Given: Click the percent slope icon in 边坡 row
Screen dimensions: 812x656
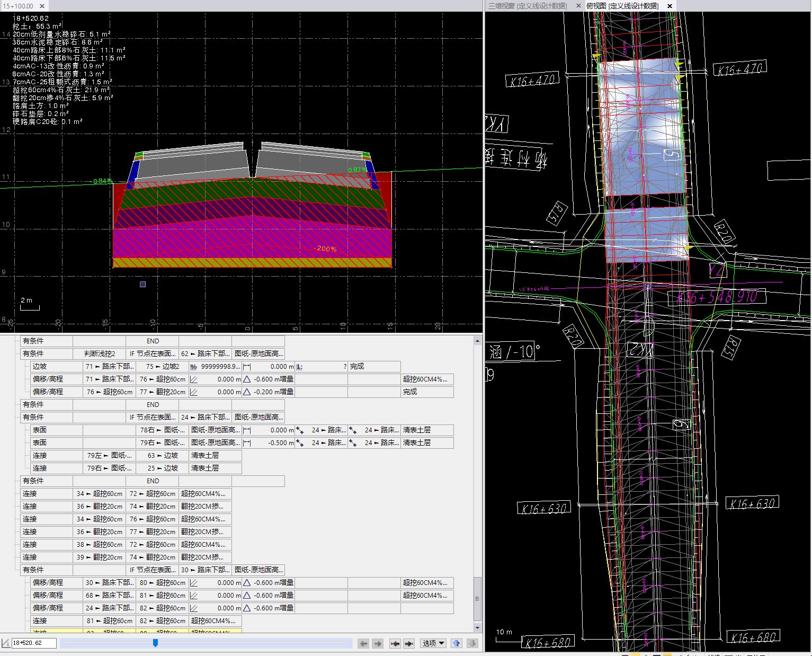Looking at the screenshot, I should coord(193,367).
